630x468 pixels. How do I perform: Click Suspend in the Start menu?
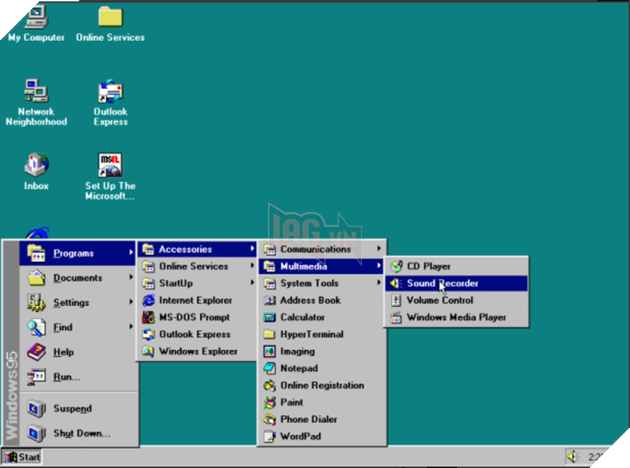point(77,409)
